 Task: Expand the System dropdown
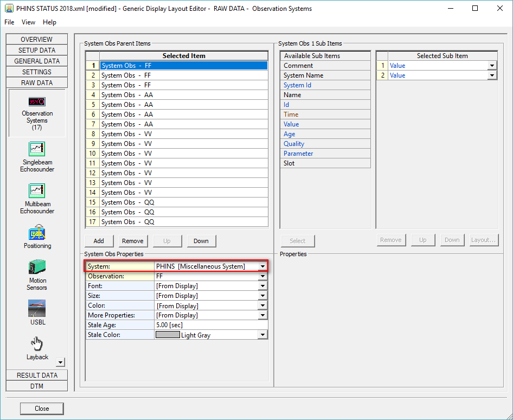(262, 266)
